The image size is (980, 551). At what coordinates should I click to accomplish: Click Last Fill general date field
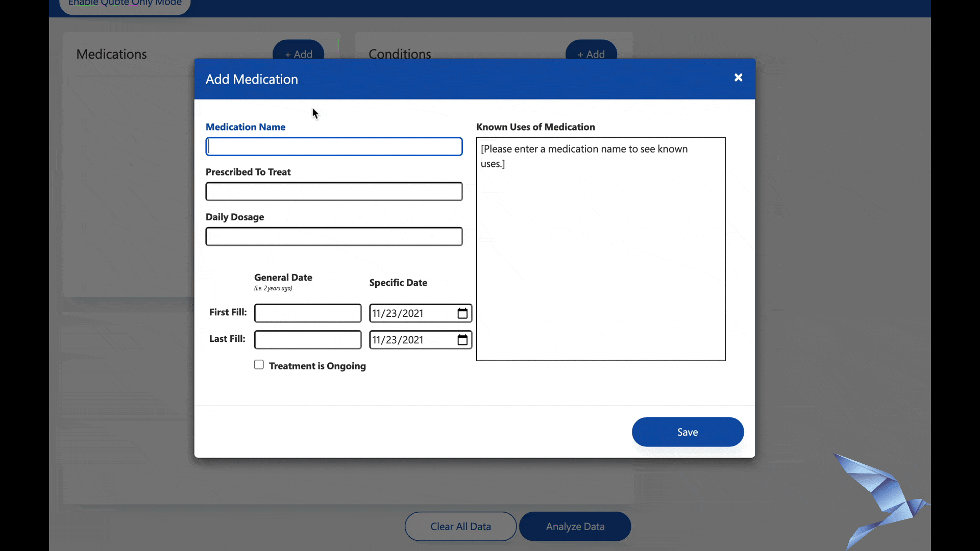point(308,340)
